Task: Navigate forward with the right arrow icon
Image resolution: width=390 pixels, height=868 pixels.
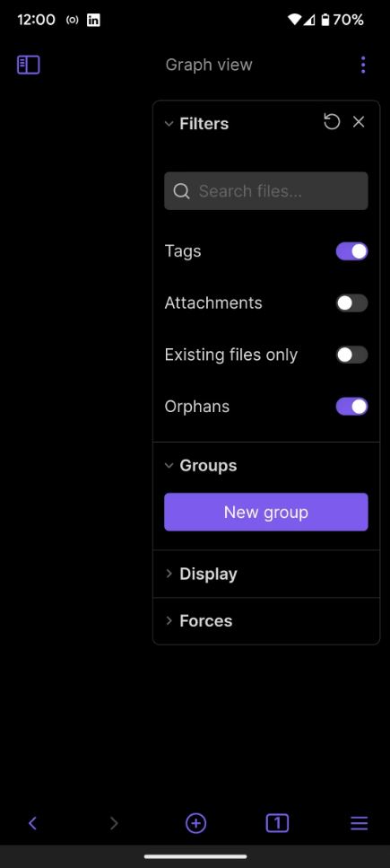Action: pos(114,823)
